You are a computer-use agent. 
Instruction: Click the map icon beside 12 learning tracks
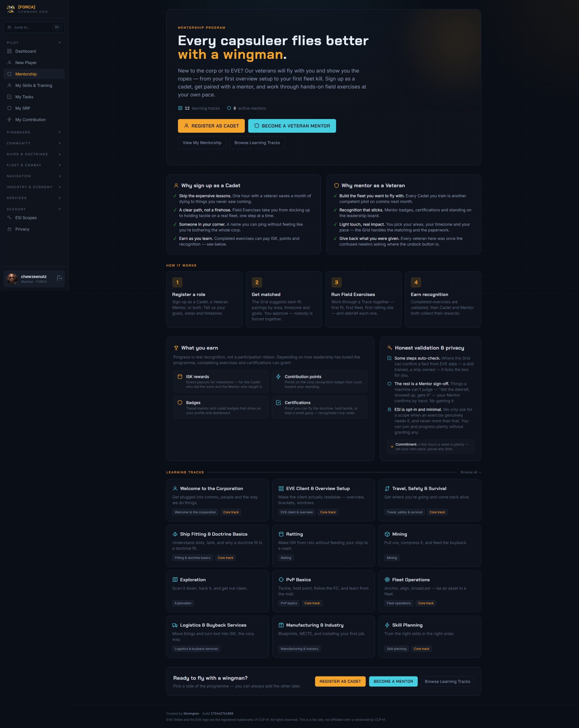click(180, 108)
